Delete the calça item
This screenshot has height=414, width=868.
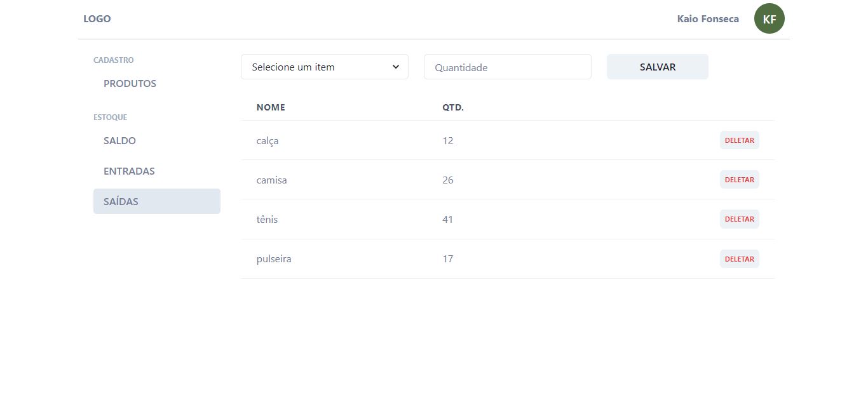click(739, 140)
